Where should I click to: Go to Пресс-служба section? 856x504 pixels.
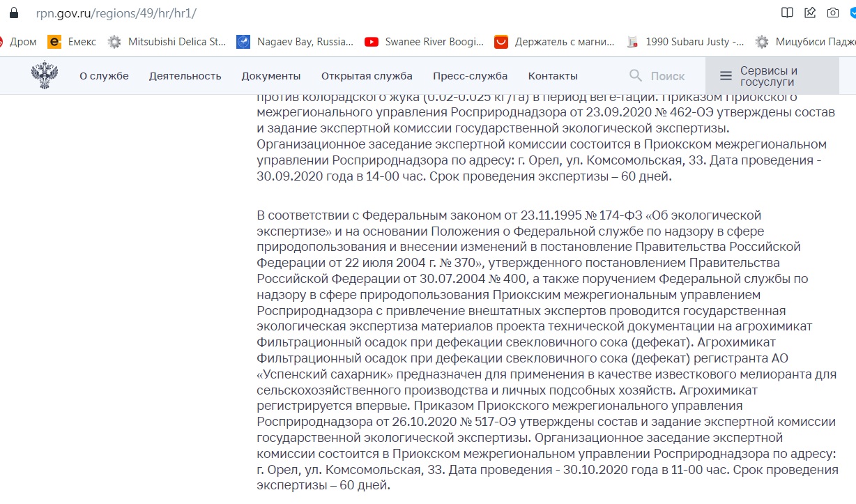(470, 76)
